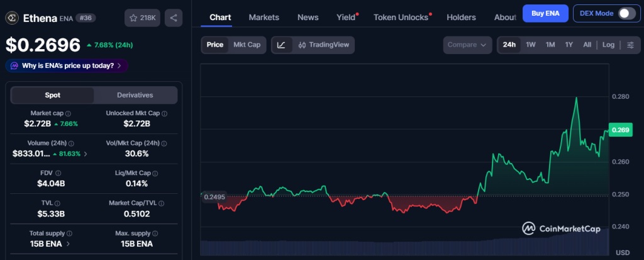Open chart settings sliders icon

pos(630,45)
